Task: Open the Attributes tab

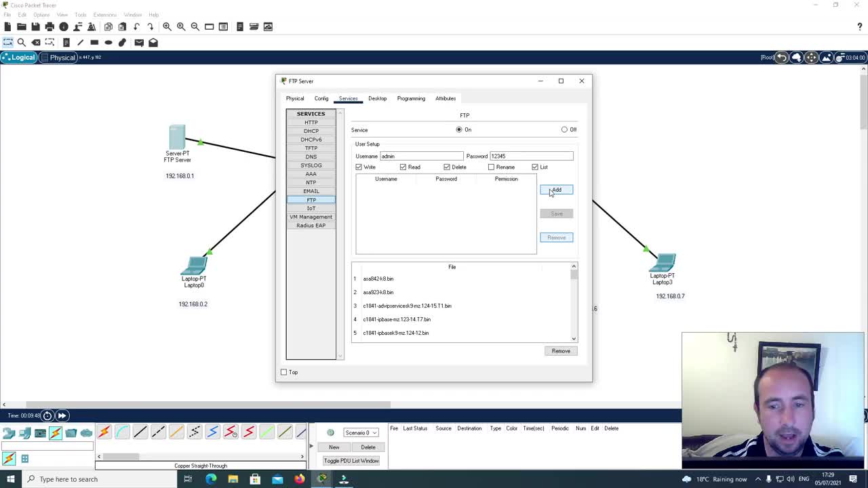Action: (446, 98)
